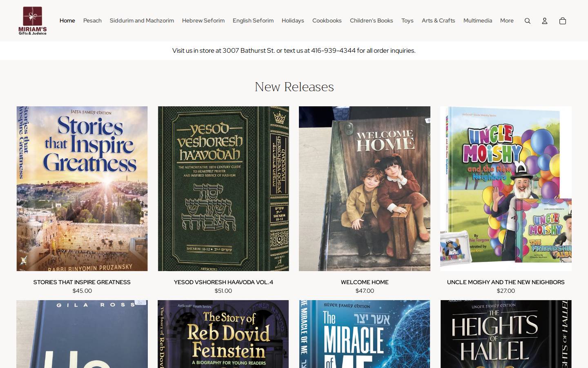
Task: Click The Heights of Hallel book cover
Action: (x=506, y=334)
